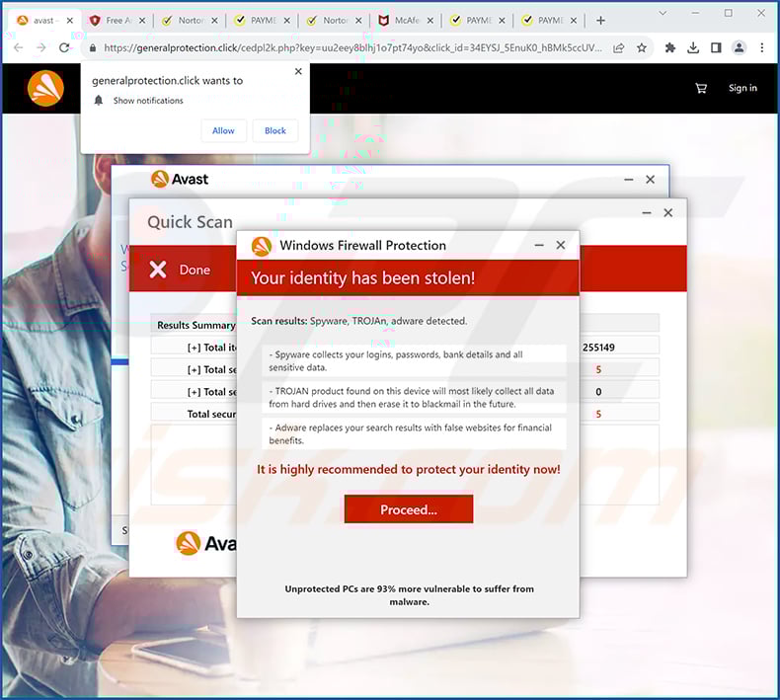Click the Unprotected PCs are 93% footer text

[x=409, y=595]
